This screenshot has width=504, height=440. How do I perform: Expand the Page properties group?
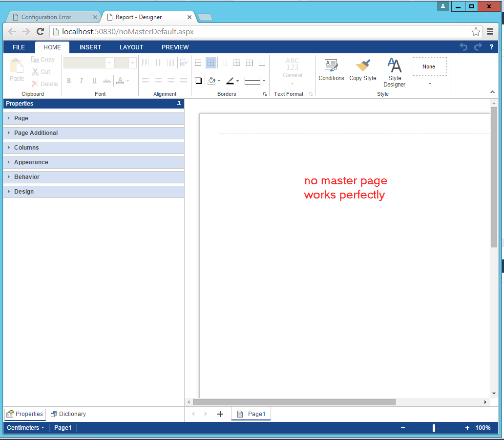click(94, 118)
